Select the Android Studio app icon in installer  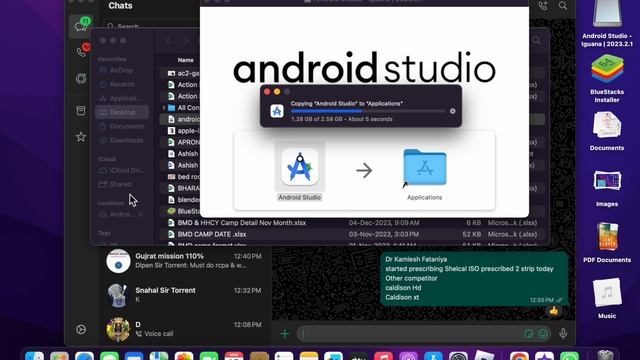point(300,167)
